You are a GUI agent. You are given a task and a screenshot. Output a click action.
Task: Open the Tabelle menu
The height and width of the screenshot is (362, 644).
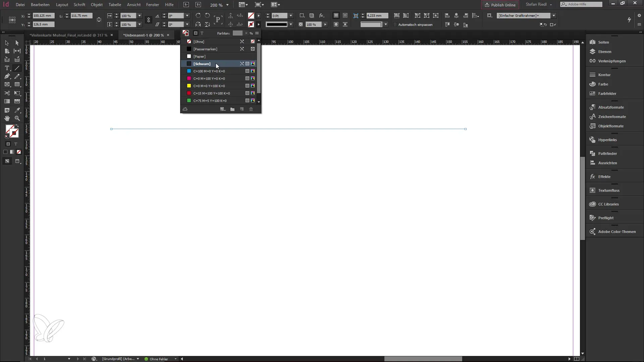(x=115, y=4)
